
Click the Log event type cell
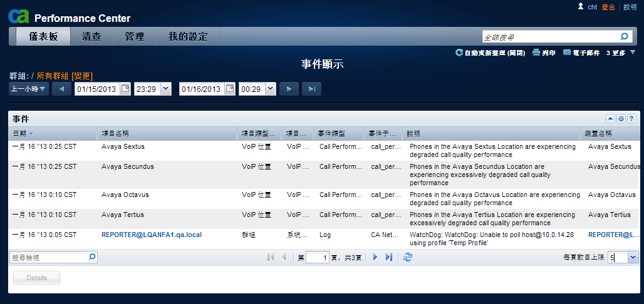pos(325,235)
